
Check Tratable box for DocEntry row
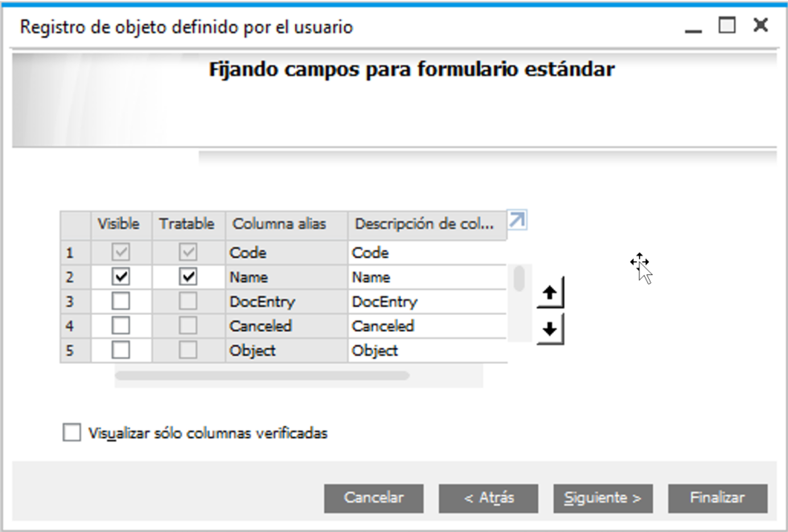coord(188,301)
